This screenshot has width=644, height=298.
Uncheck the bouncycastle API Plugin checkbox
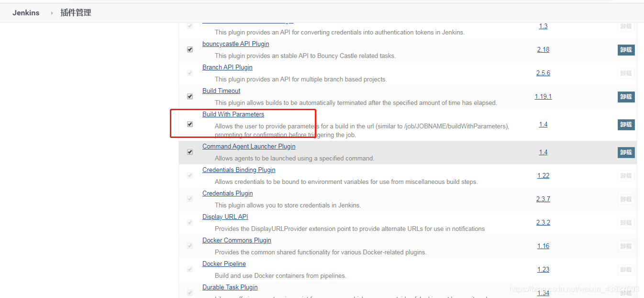tap(190, 49)
